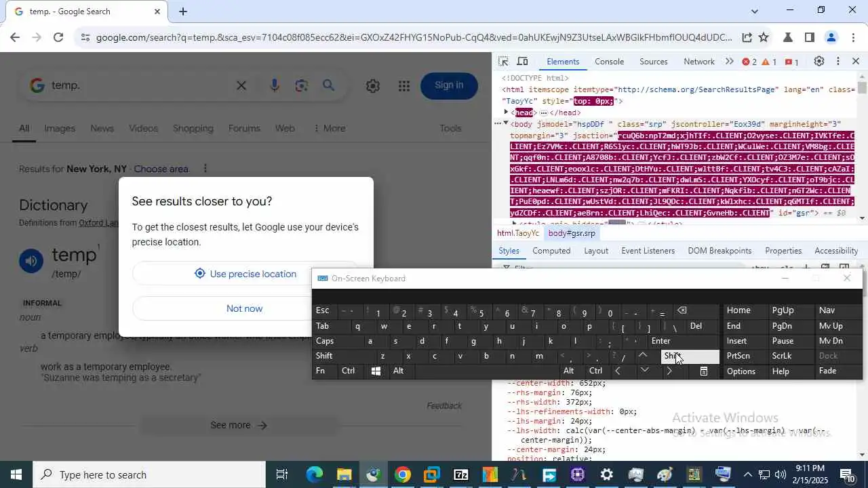Start Google voice search microphone
The width and height of the screenshot is (868, 488).
pos(274,85)
